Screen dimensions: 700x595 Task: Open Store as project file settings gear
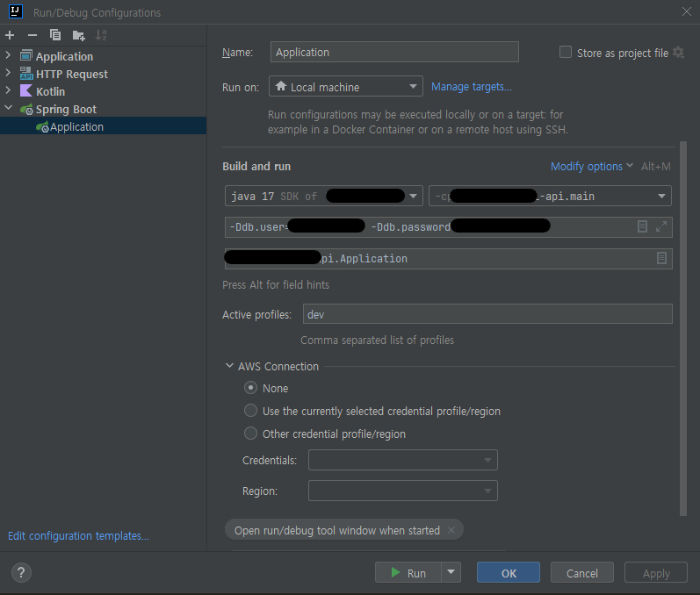tap(679, 53)
